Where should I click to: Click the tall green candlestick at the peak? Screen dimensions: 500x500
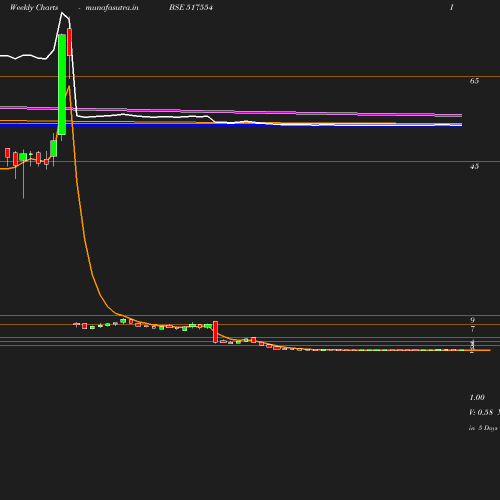tap(62, 85)
